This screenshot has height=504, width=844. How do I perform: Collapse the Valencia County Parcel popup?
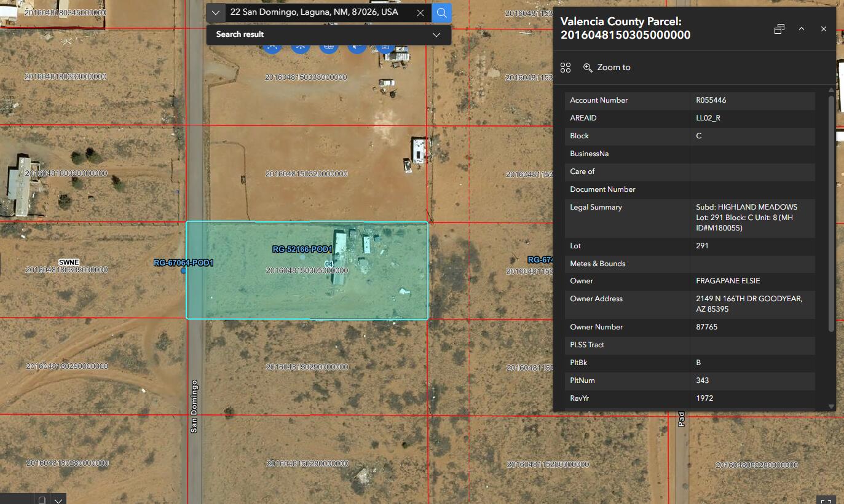pyautogui.click(x=802, y=29)
